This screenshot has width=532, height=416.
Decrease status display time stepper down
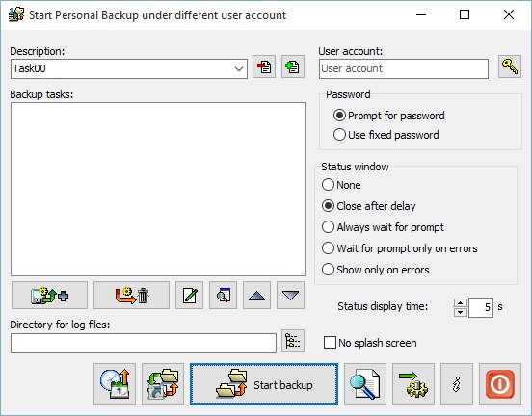pyautogui.click(x=461, y=312)
